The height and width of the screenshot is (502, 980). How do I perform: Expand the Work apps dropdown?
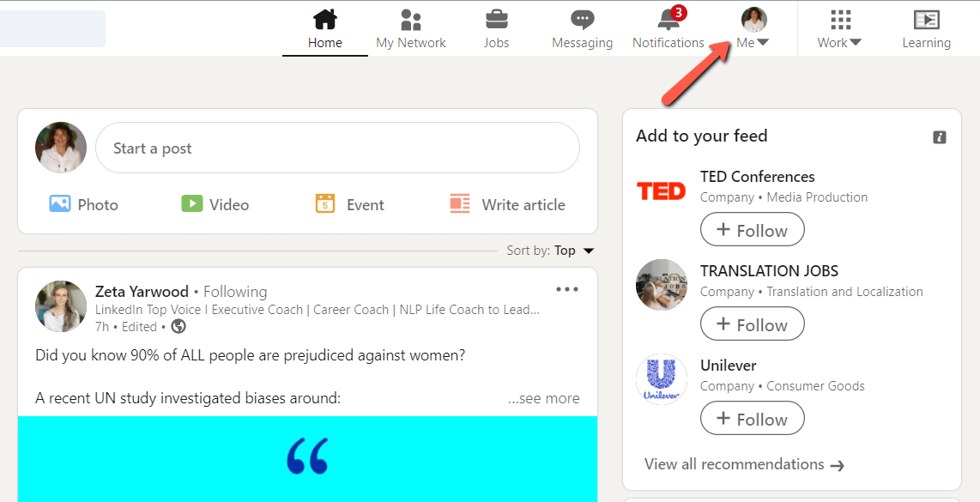click(839, 42)
